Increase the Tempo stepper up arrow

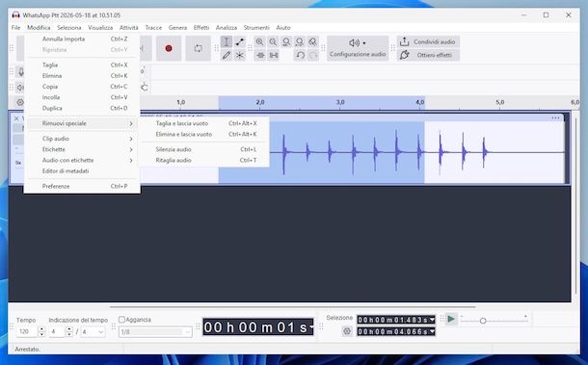[x=41, y=329]
